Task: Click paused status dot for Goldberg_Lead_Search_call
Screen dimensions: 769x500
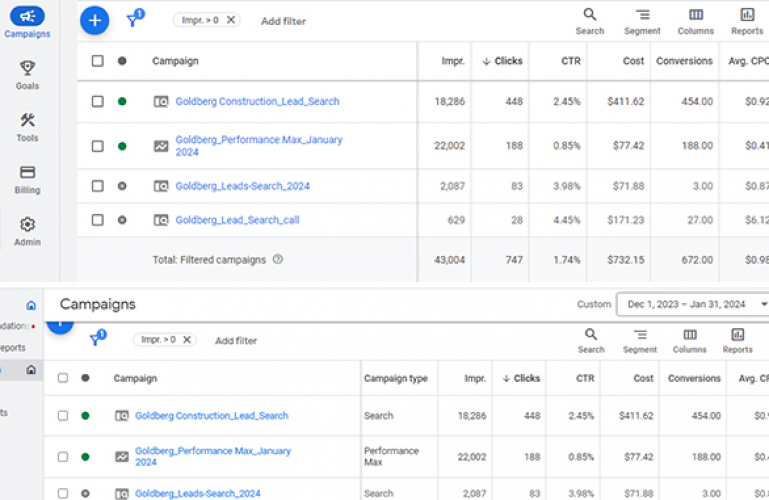Action: (x=122, y=220)
